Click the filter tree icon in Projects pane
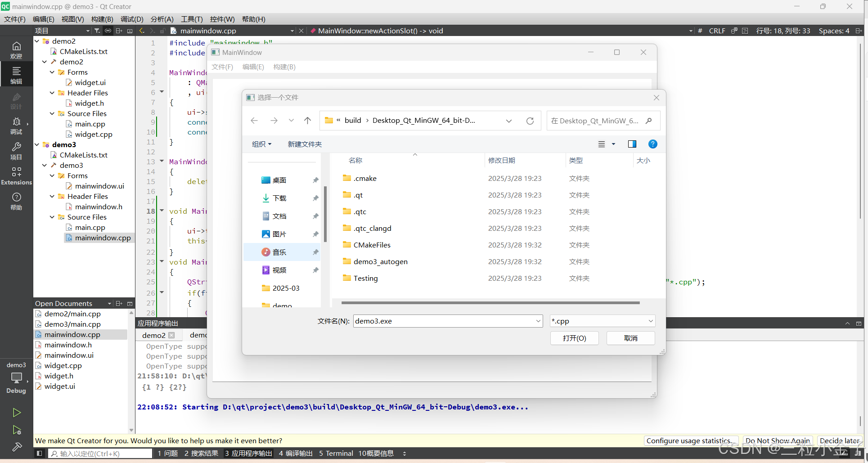Viewport: 868px width, 463px height. pyautogui.click(x=97, y=31)
